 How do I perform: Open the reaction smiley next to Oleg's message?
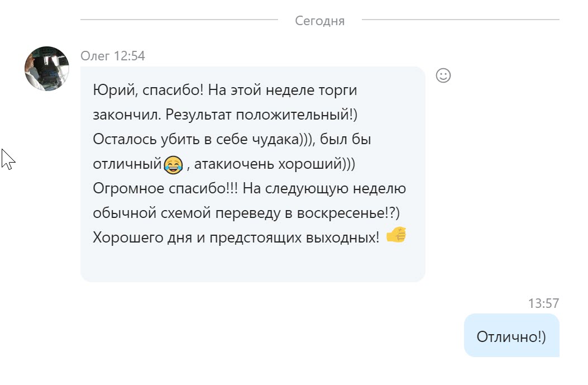[443, 75]
